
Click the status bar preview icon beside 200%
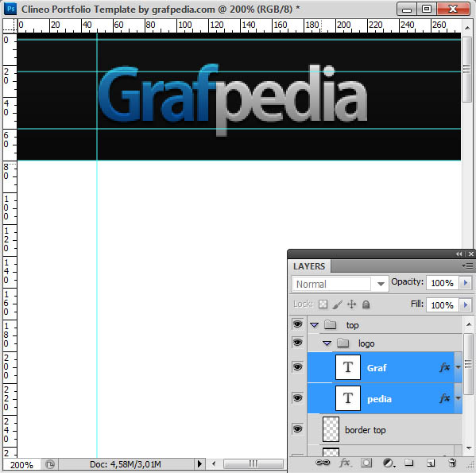[50, 464]
